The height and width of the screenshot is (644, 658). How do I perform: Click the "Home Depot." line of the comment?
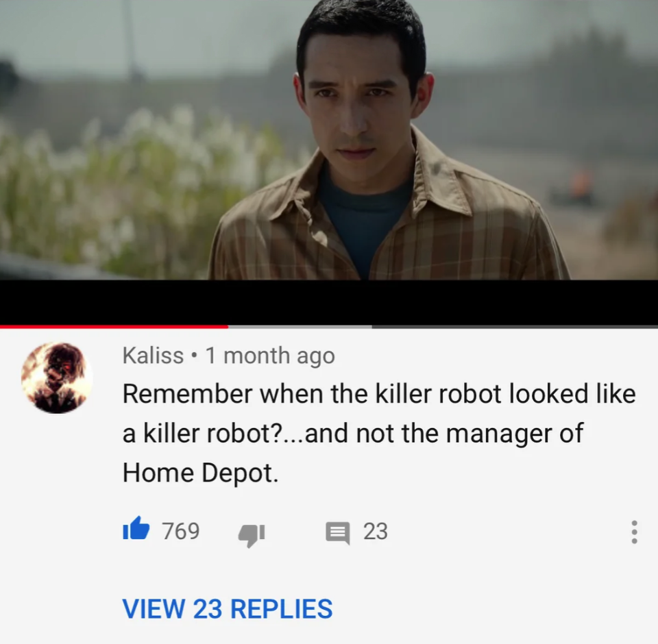pyautogui.click(x=201, y=473)
